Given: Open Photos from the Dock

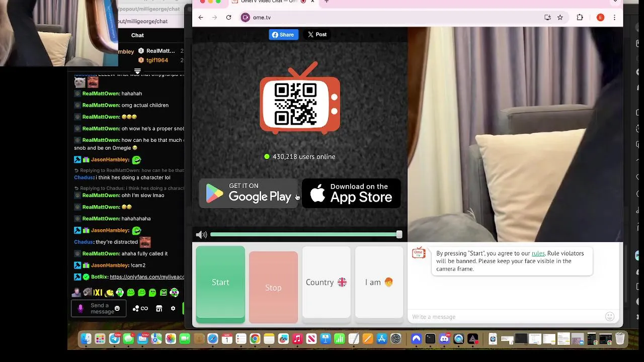Looking at the screenshot, I should pyautogui.click(x=171, y=339).
